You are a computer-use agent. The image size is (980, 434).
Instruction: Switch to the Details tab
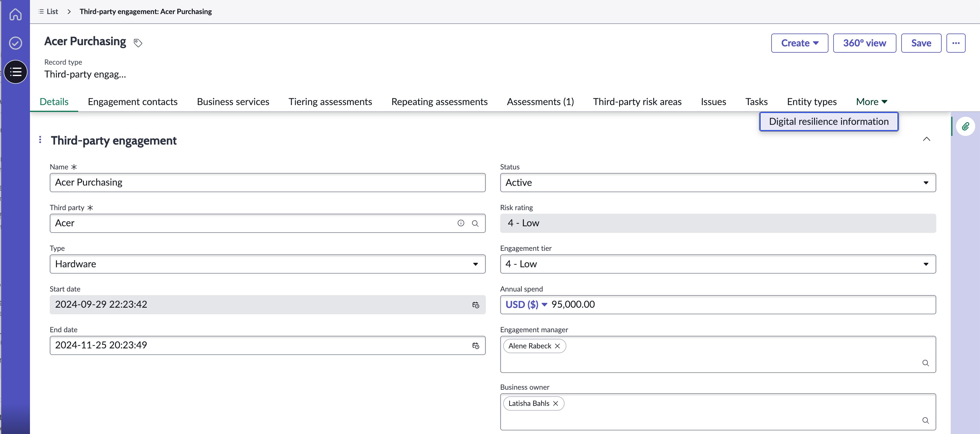click(54, 101)
